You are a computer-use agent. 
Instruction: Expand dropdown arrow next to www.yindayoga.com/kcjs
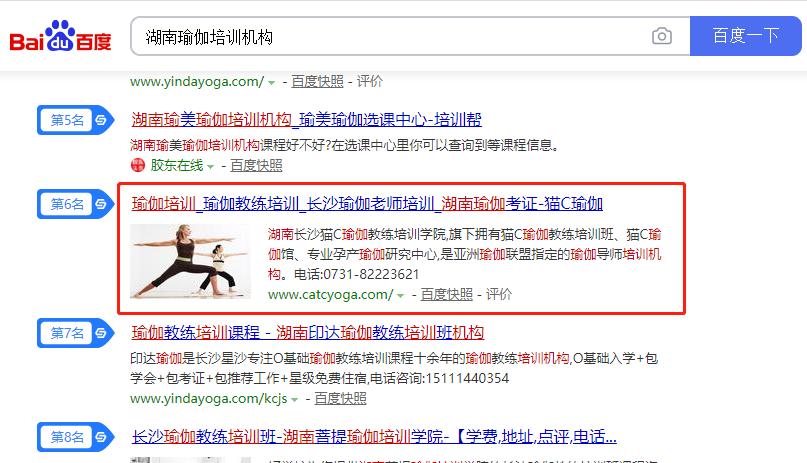point(294,400)
